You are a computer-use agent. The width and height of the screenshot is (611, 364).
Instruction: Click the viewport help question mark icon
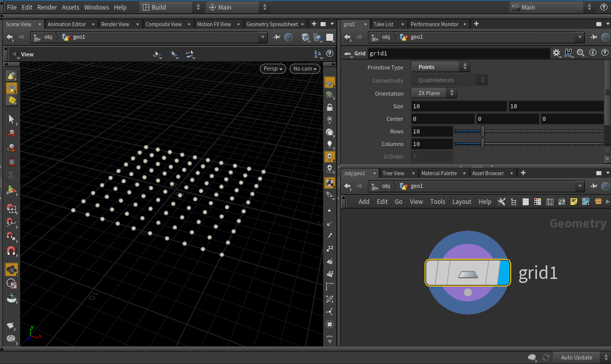pos(330,54)
